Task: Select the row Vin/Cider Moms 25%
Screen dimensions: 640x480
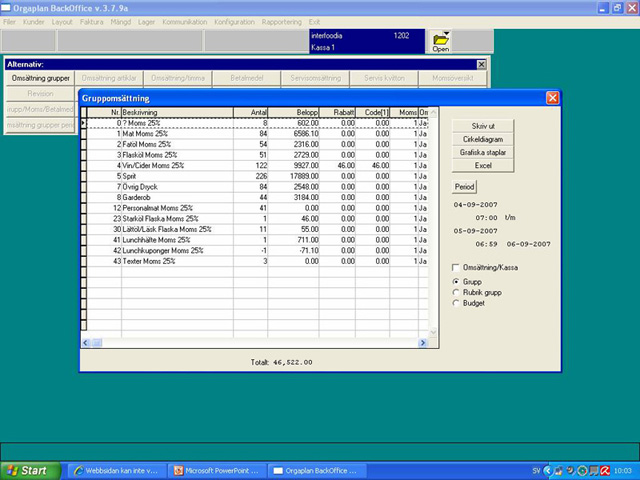Action: click(257, 165)
